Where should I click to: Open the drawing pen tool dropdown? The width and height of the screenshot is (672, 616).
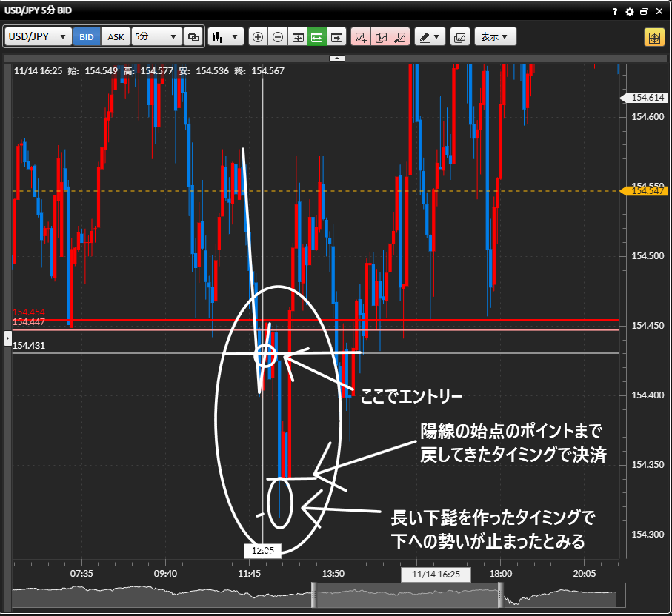point(429,37)
